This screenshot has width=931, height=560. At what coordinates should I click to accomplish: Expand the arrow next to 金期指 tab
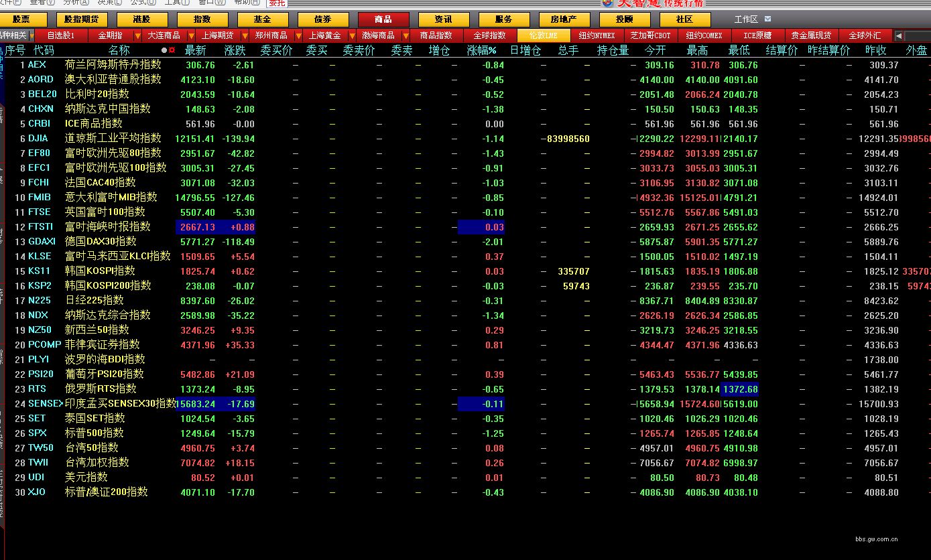(138, 36)
